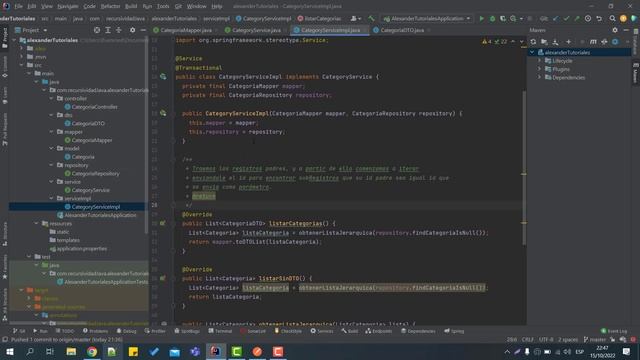Open the Git menu

coord(178,6)
